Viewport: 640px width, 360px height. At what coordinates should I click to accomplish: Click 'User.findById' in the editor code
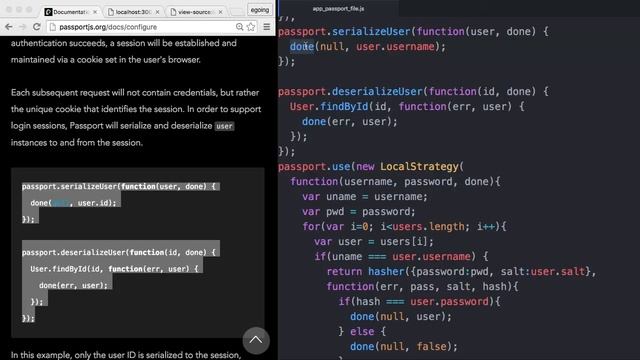329,107
